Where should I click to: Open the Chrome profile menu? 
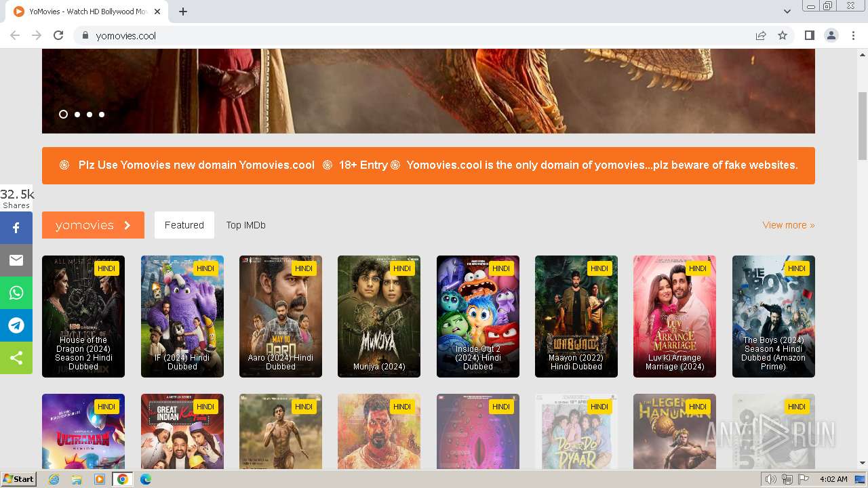click(831, 35)
